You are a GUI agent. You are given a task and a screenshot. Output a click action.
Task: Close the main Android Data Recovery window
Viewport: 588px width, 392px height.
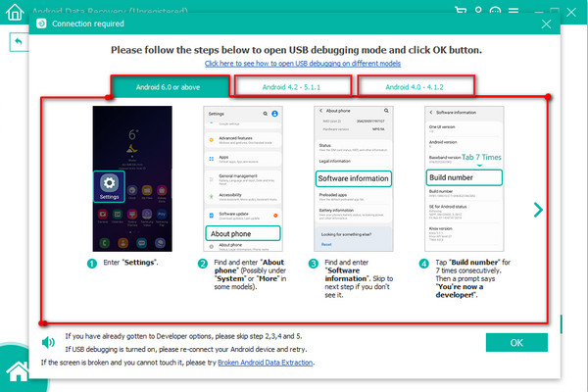pos(571,12)
